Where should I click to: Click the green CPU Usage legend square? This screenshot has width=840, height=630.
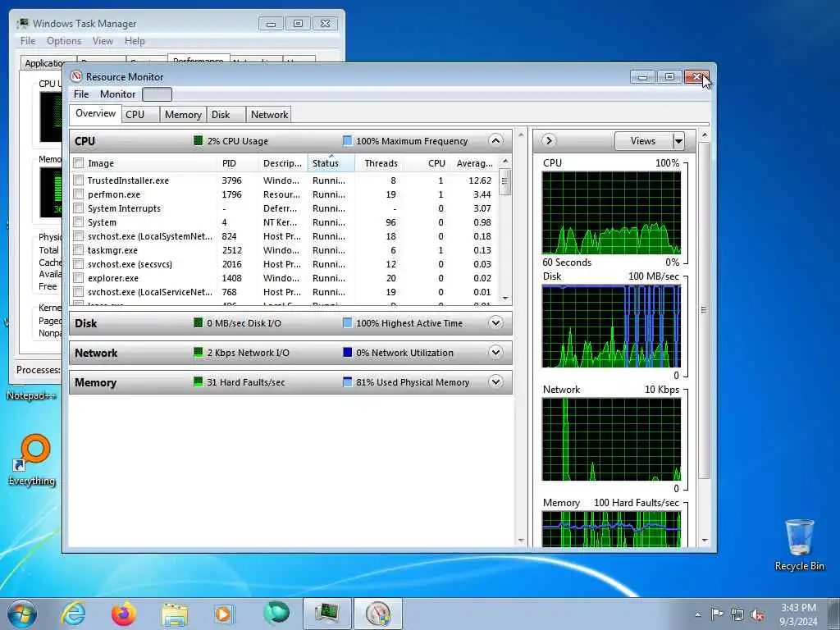click(x=198, y=141)
